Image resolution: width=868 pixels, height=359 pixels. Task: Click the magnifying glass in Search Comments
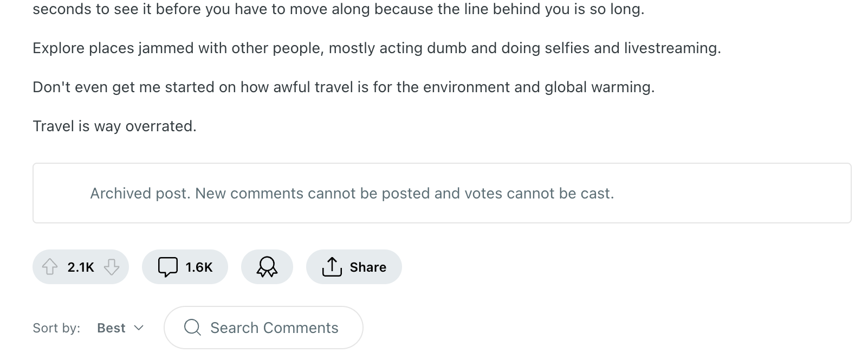click(192, 328)
